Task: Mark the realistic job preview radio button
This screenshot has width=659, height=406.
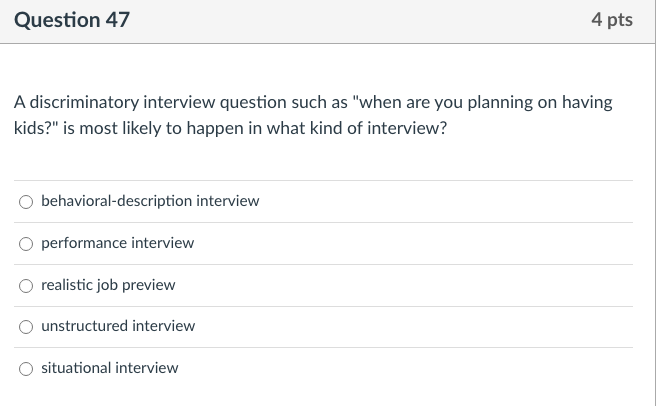Action: pyautogui.click(x=26, y=286)
